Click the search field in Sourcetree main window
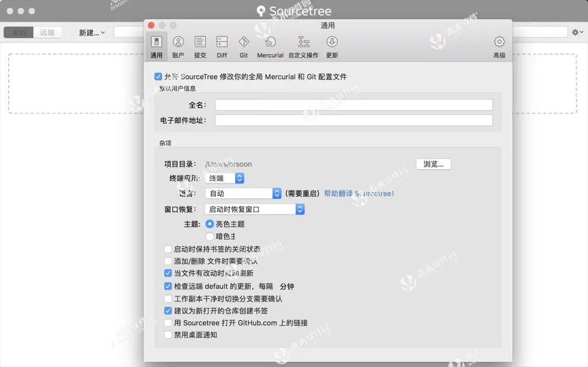This screenshot has height=367, width=588. 540,32
